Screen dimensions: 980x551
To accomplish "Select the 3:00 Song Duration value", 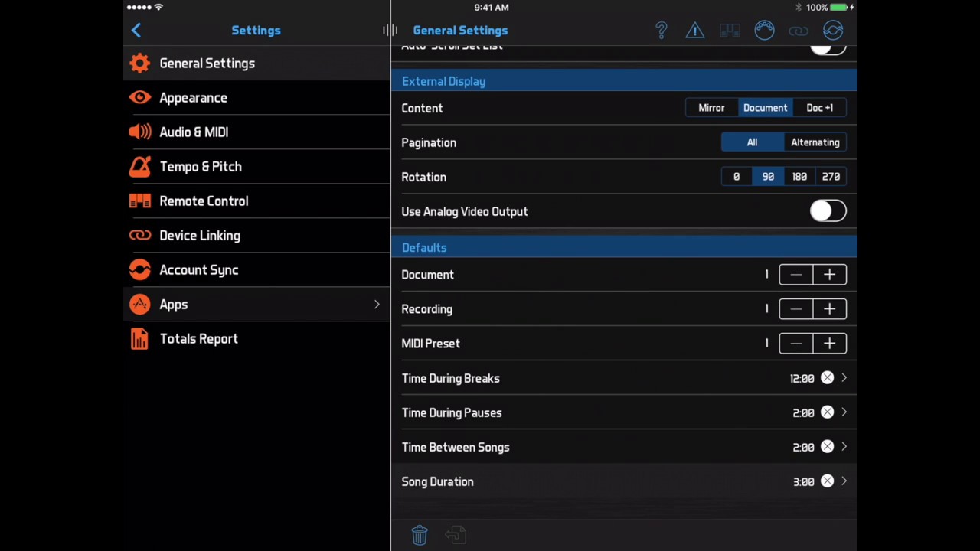I will [804, 481].
